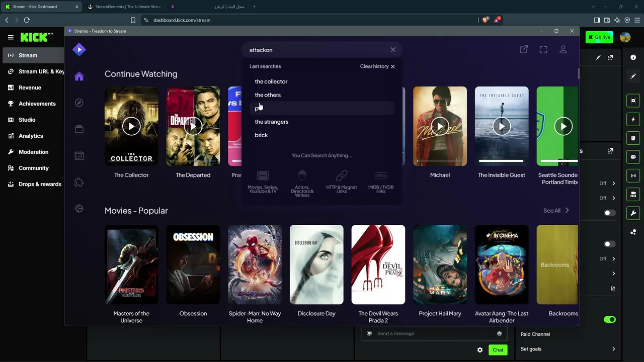Viewport: 644px width, 362px height.
Task: Clear history of last searches
Action: coord(377,66)
